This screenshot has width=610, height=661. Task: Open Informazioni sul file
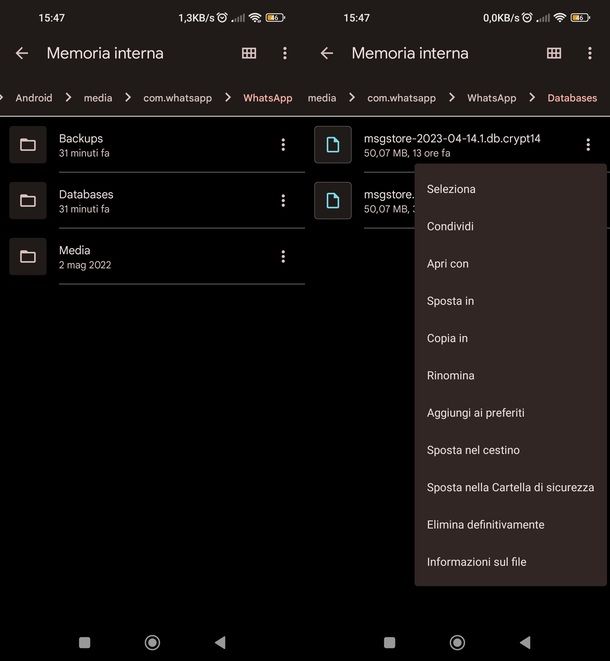[476, 562]
